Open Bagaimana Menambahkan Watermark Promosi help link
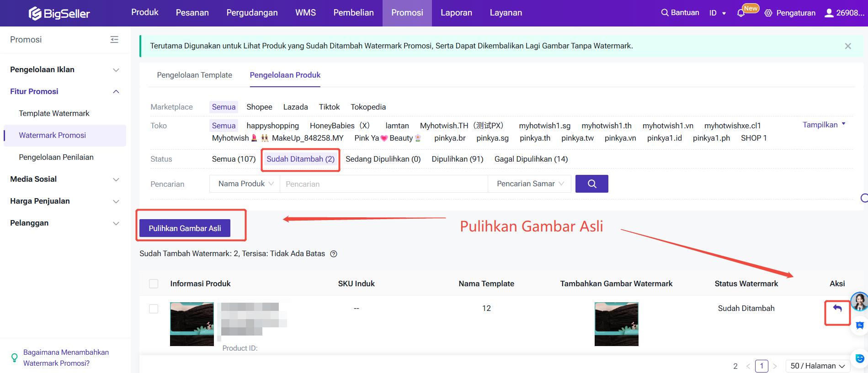The image size is (868, 373). point(66,357)
